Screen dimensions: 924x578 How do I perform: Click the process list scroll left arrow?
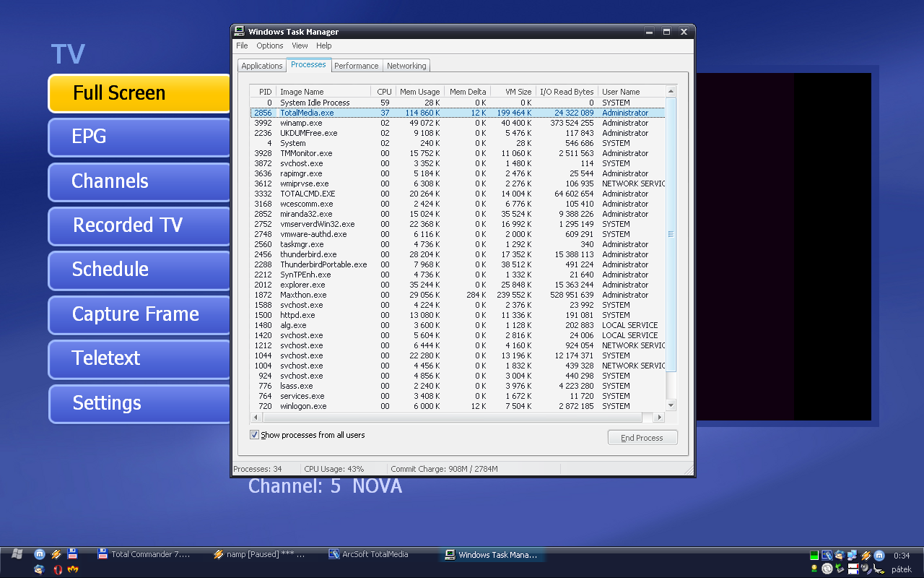point(256,418)
